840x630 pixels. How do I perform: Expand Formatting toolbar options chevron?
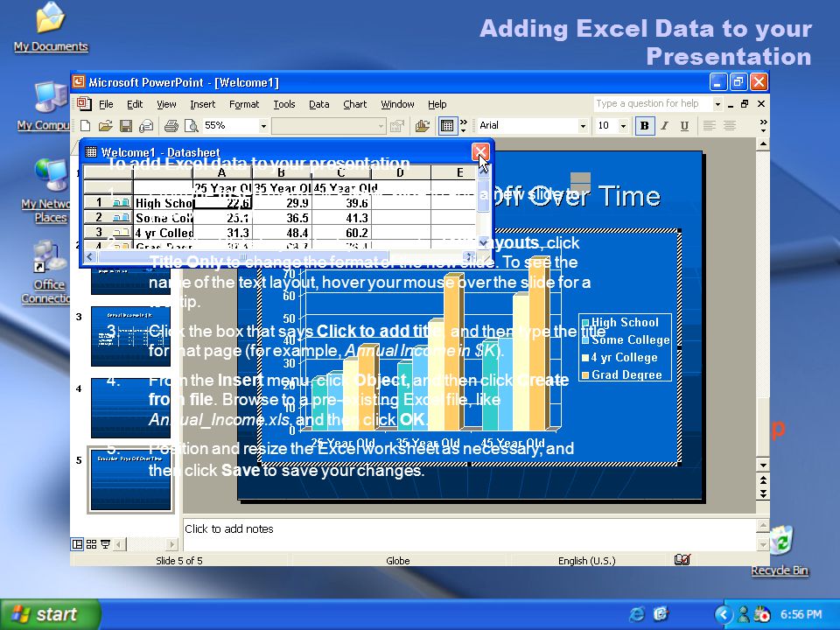click(x=763, y=126)
